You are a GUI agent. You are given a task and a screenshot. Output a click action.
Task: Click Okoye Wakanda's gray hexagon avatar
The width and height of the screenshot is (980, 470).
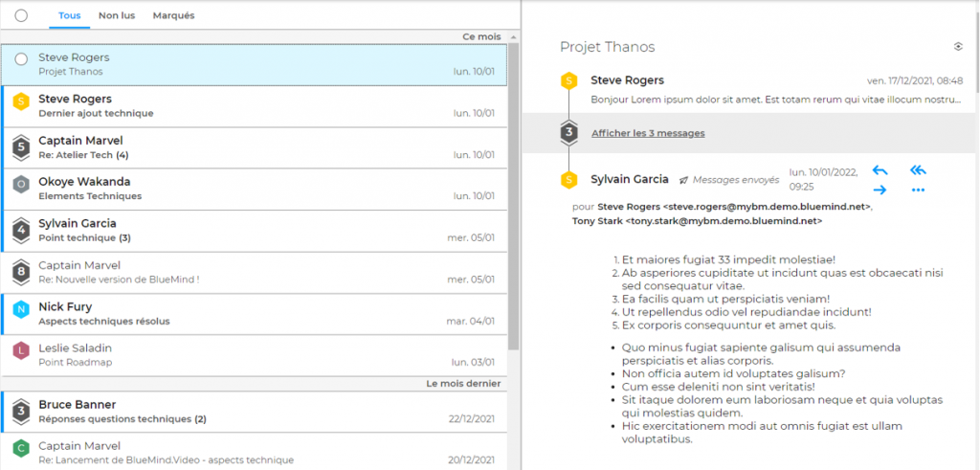21,184
